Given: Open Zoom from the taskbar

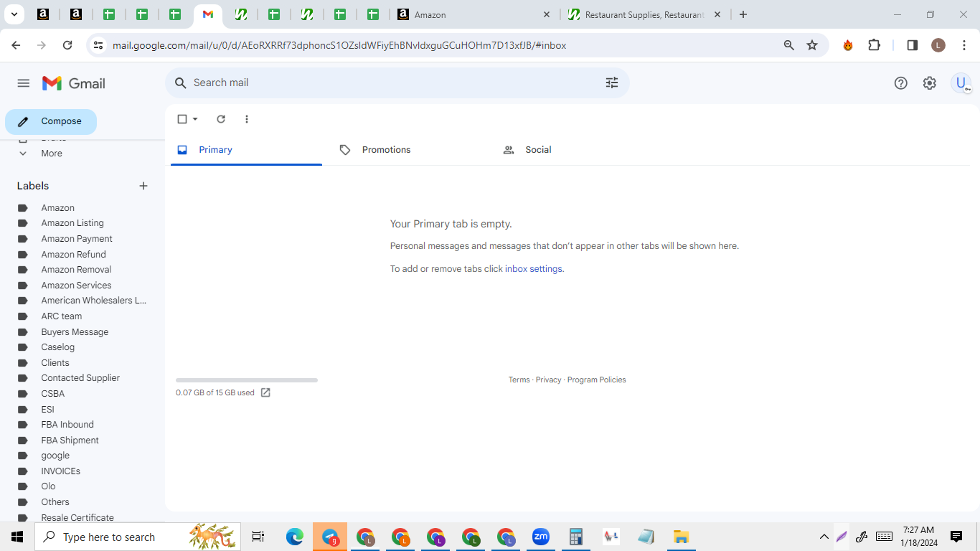Looking at the screenshot, I should pos(540,537).
